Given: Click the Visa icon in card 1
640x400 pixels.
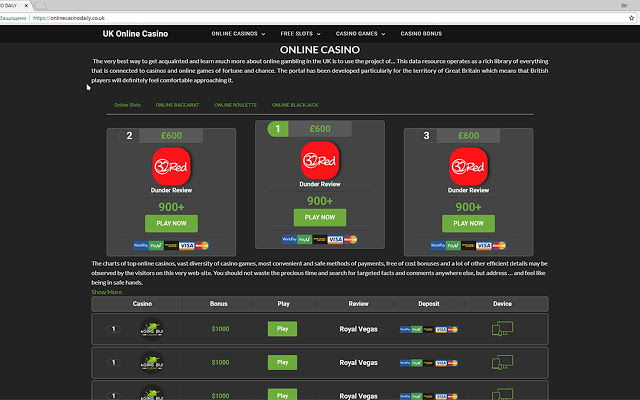Looking at the screenshot, I should [x=335, y=239].
